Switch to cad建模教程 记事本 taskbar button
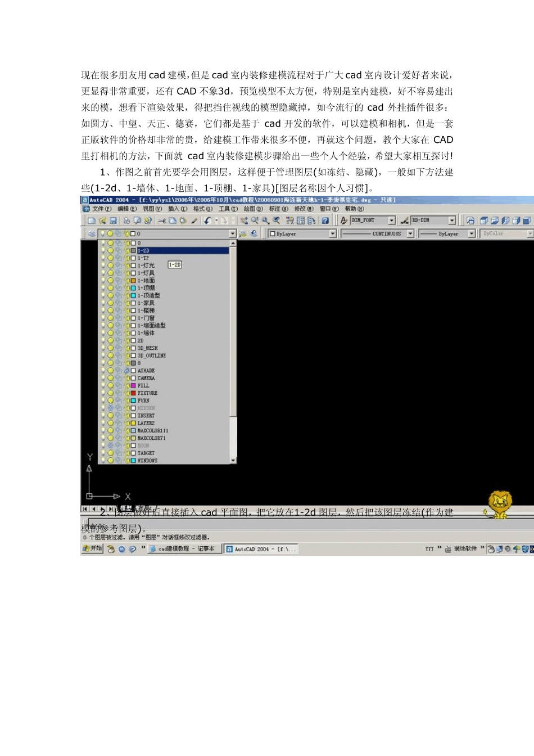The image size is (534, 756). pyautogui.click(x=184, y=549)
